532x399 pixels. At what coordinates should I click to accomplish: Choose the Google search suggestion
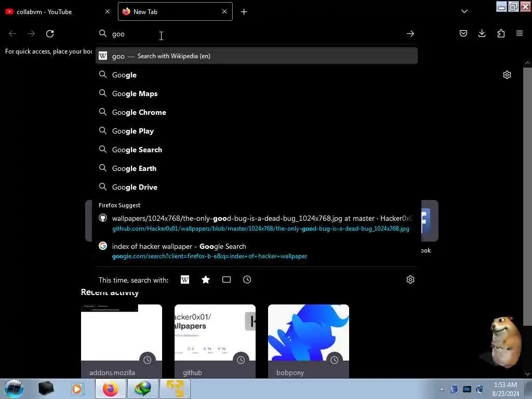tap(257, 75)
